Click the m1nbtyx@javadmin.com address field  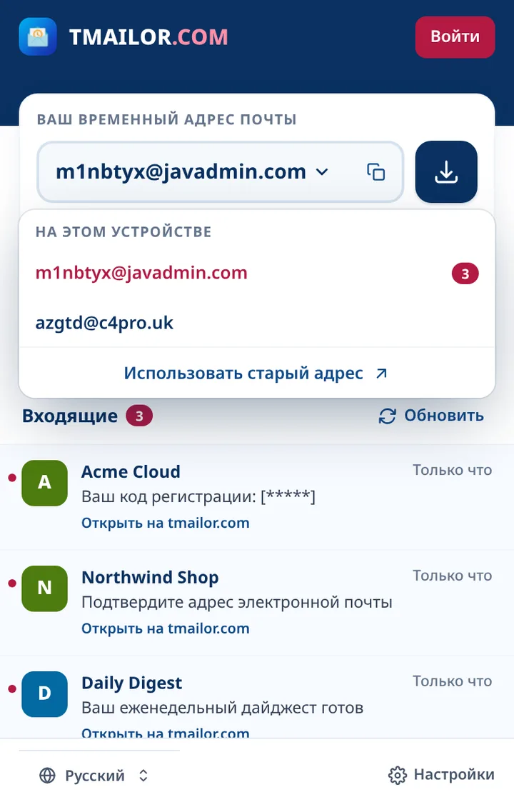(221, 172)
